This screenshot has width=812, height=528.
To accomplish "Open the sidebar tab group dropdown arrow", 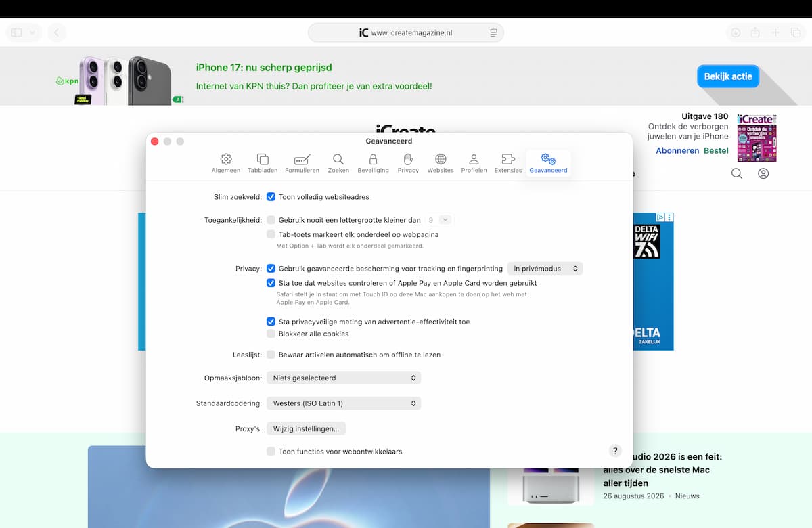I will [x=33, y=32].
